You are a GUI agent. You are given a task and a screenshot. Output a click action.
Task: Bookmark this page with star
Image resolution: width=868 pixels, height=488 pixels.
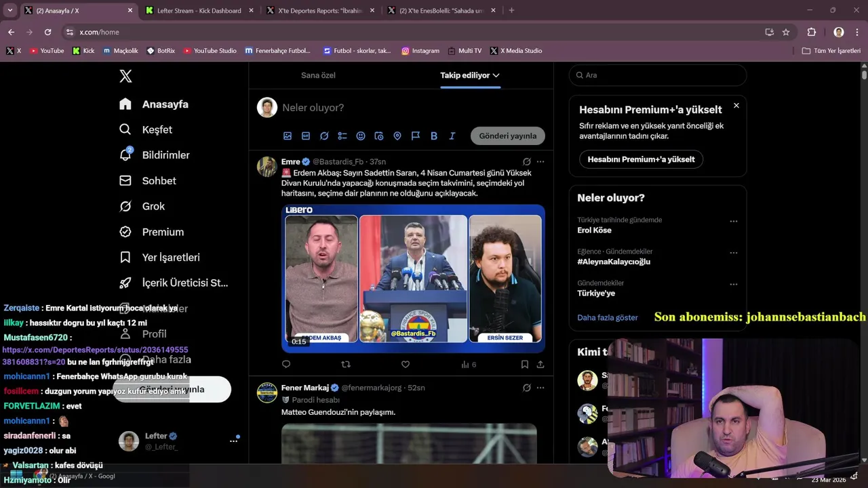(786, 32)
